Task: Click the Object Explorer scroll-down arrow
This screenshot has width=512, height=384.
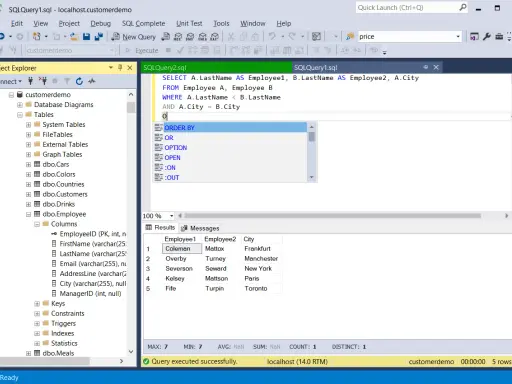Action: 131,351
